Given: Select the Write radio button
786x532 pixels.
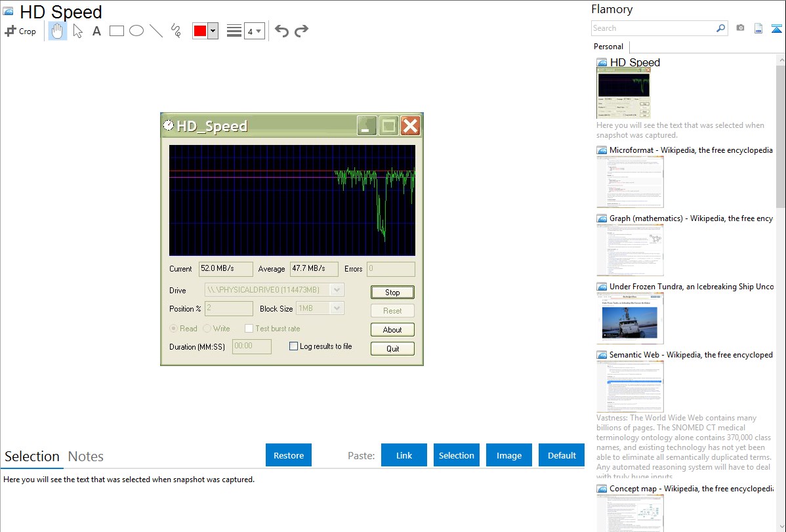Looking at the screenshot, I should 207,329.
